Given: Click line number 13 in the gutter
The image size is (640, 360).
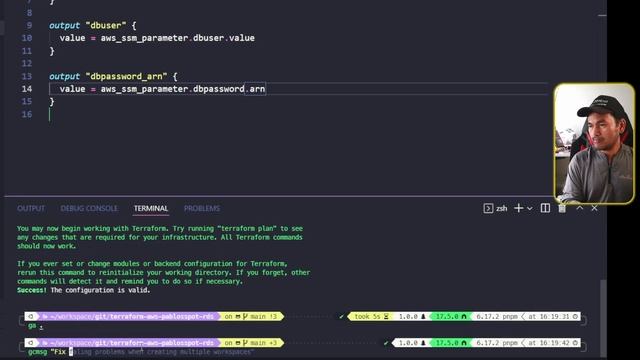Looking at the screenshot, I should tap(27, 76).
